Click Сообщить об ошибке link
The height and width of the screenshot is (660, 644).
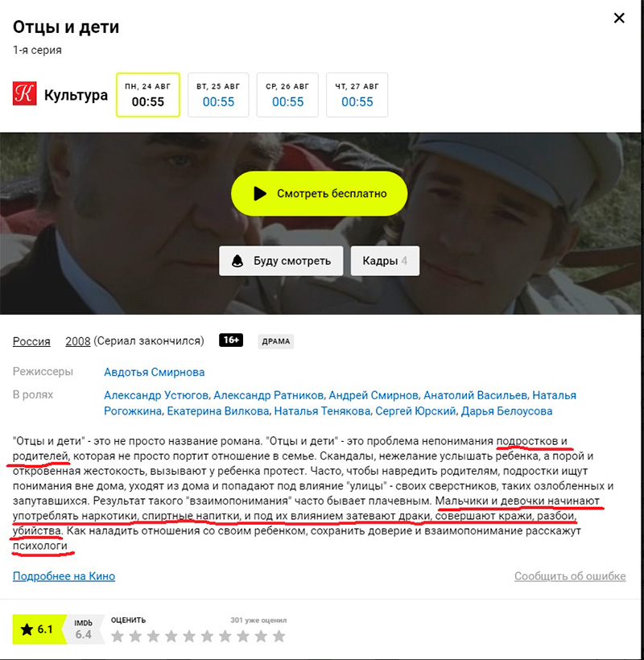click(x=570, y=575)
